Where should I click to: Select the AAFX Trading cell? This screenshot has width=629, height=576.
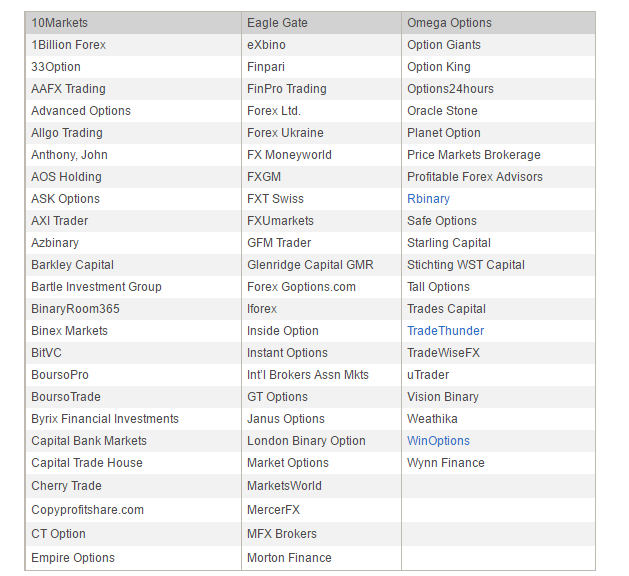click(68, 89)
